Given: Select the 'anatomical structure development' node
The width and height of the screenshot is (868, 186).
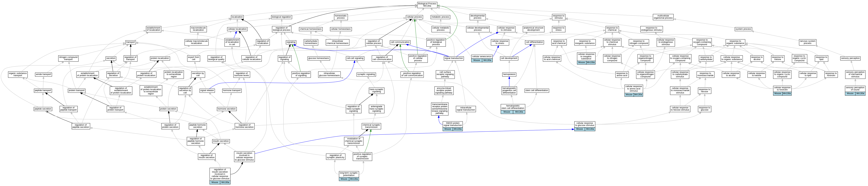Looking at the screenshot, I should point(533,29).
